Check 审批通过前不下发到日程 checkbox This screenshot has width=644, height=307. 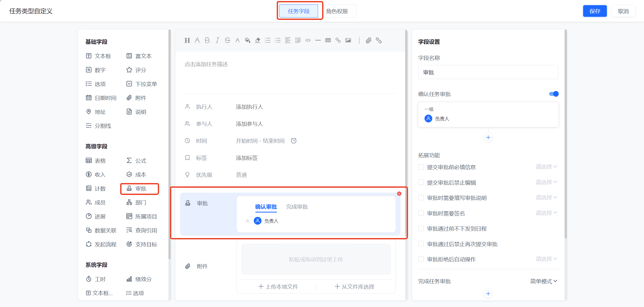[x=421, y=229]
